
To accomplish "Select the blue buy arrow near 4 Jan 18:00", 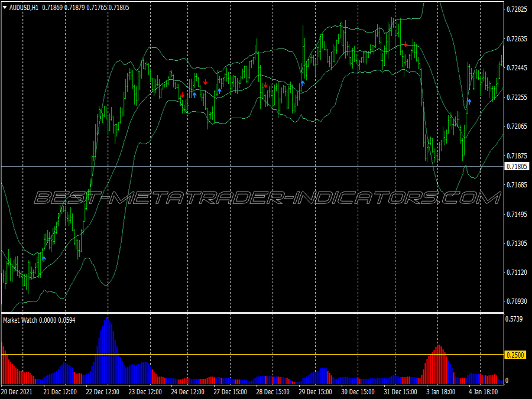I will (x=469, y=101).
